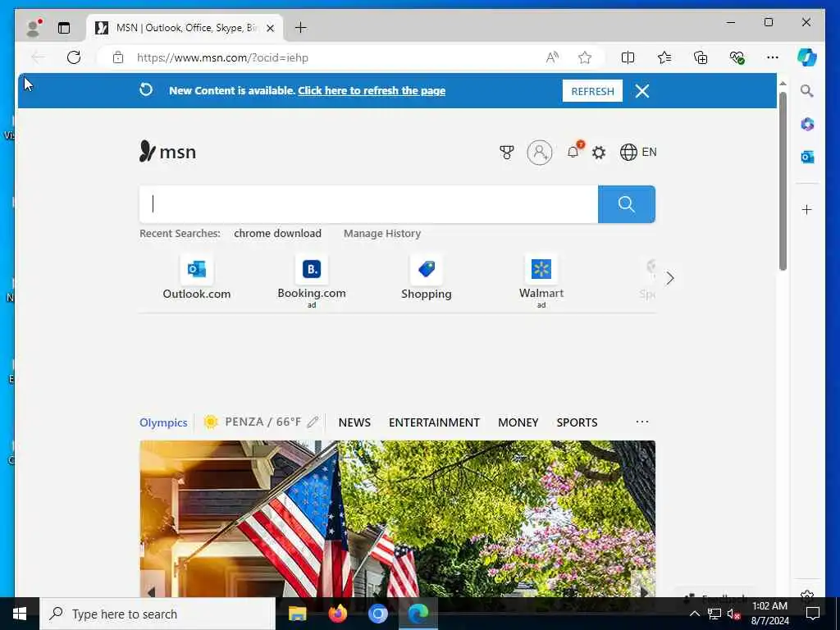The height and width of the screenshot is (630, 840).
Task: Open Walmart shortcut
Action: [x=541, y=281]
